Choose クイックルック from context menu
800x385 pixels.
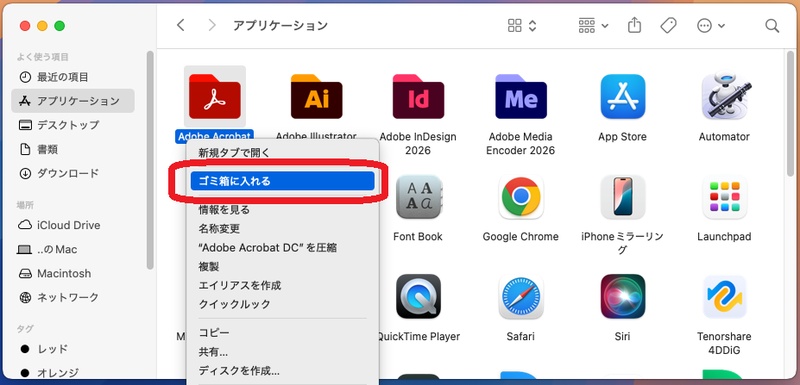[282, 304]
